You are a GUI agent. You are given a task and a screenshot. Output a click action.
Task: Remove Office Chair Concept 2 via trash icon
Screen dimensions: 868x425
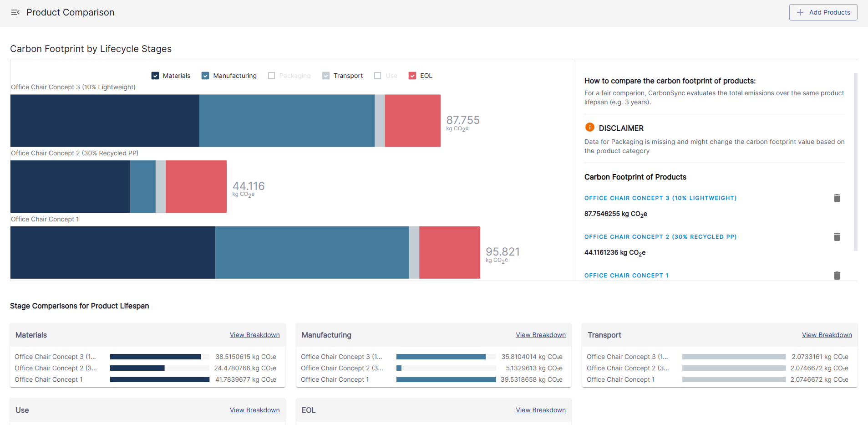coord(837,237)
